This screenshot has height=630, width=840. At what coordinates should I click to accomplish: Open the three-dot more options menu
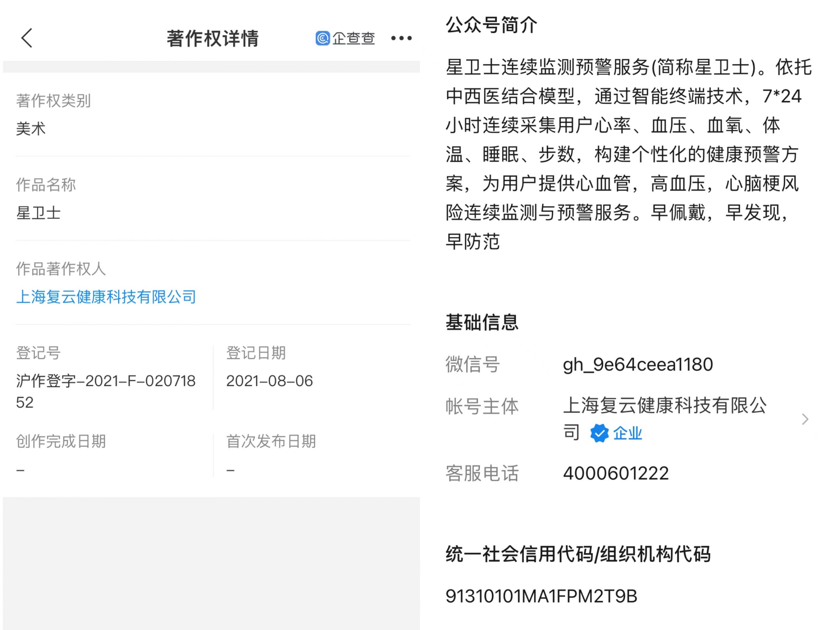[401, 38]
